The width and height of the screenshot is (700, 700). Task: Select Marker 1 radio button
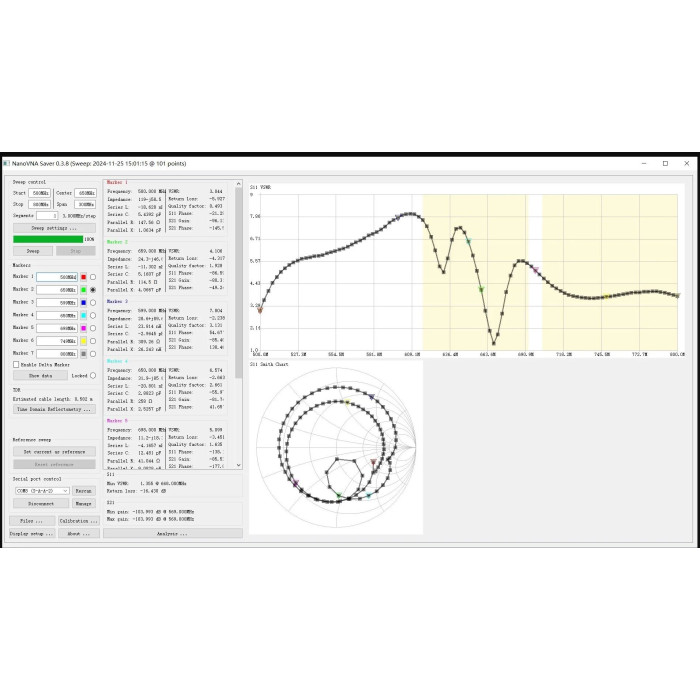click(93, 277)
